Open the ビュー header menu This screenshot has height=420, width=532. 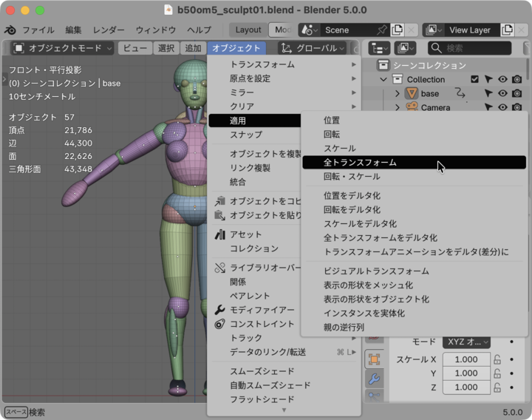[135, 48]
